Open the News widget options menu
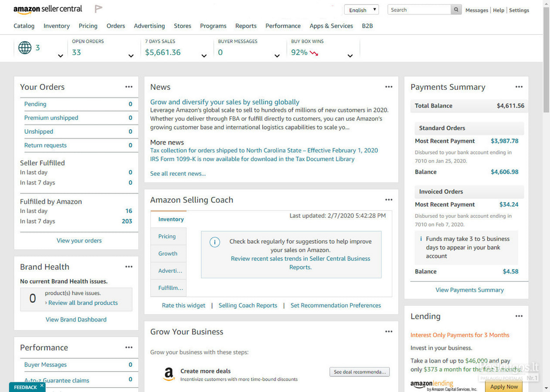The height and width of the screenshot is (392, 550). coord(389,87)
